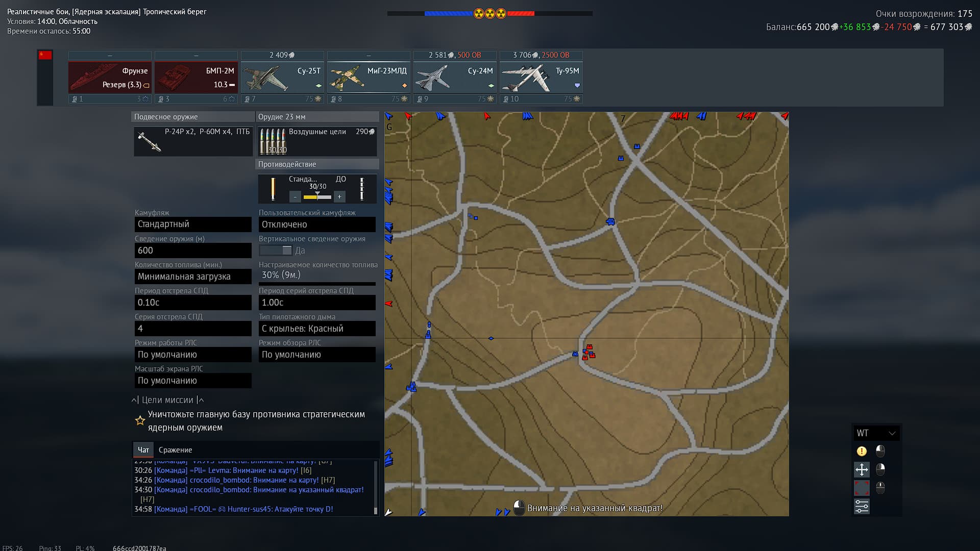This screenshot has height=551, width=980.
Task: Choose the Ту-95М bomber for respawn
Action: point(541,78)
